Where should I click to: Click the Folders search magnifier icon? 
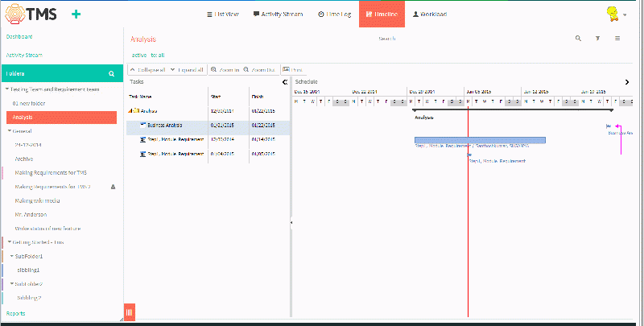coord(111,74)
